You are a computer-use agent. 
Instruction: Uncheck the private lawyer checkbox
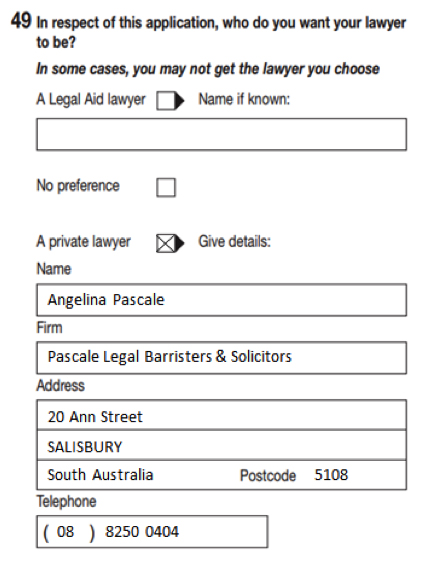[166, 243]
